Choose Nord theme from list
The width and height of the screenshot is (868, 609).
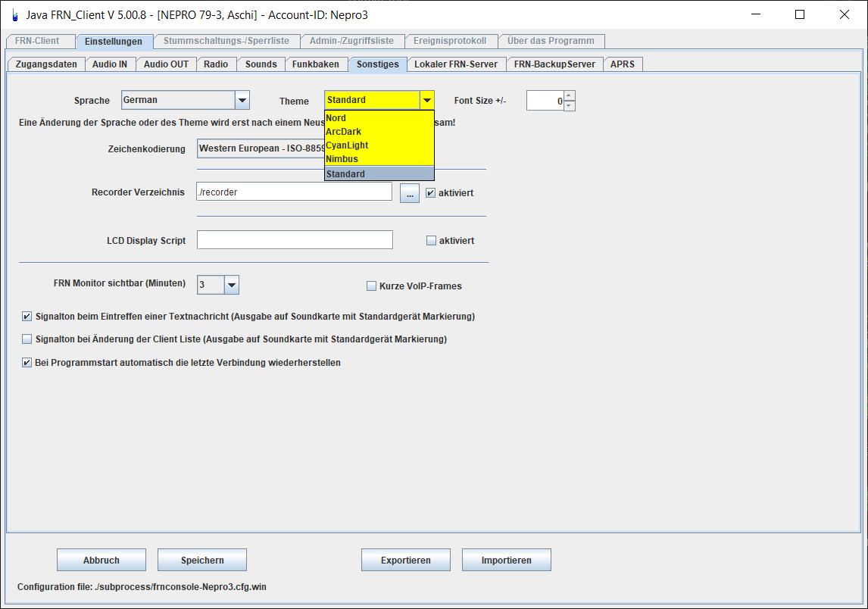point(379,118)
